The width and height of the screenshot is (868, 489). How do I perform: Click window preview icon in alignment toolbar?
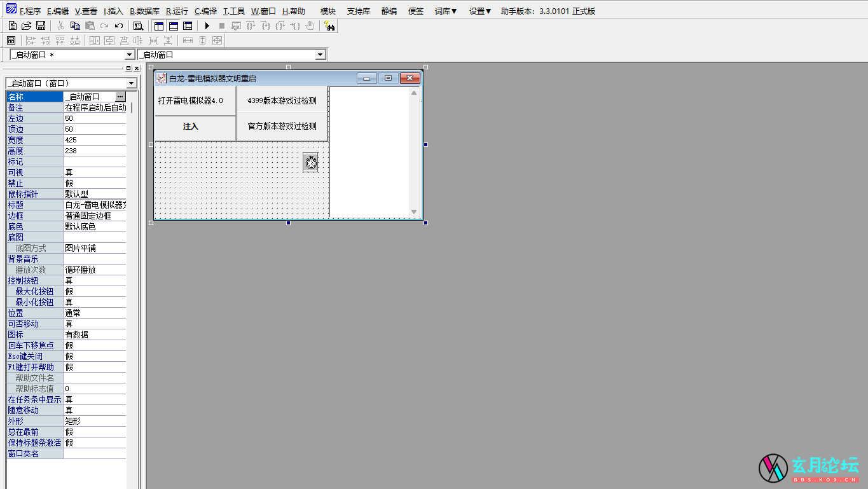[x=11, y=41]
